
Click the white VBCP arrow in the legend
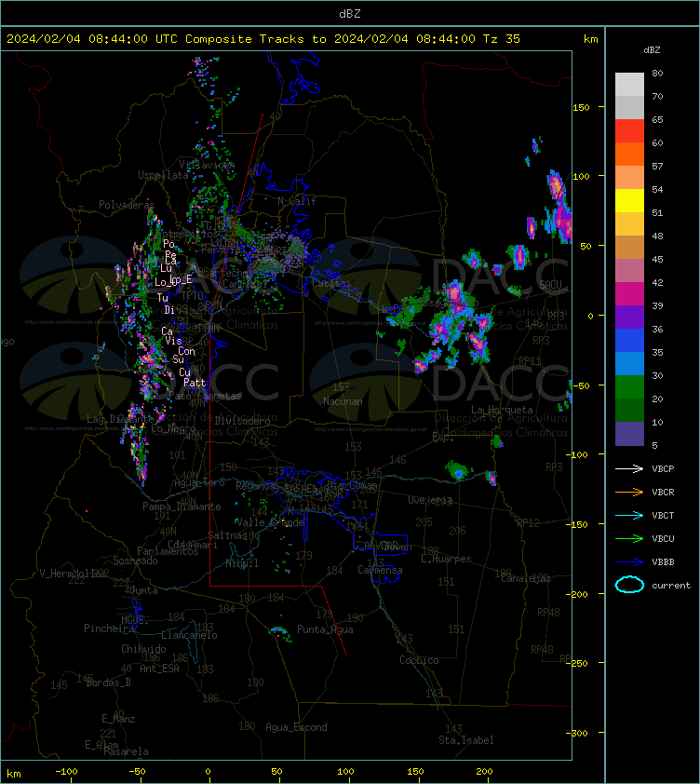tap(629, 468)
